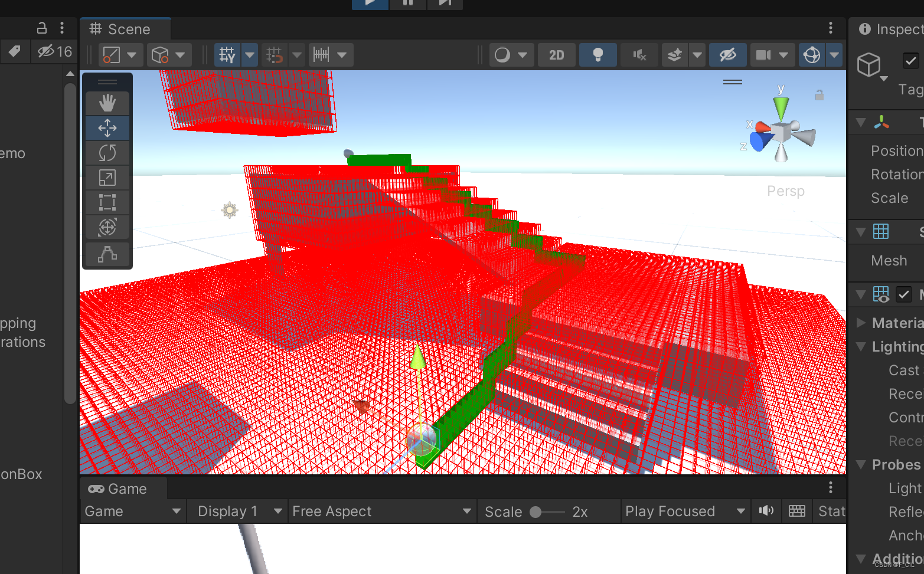Toggle scene lighting with the lightbulb icon
Screen dimensions: 924x574
598,54
